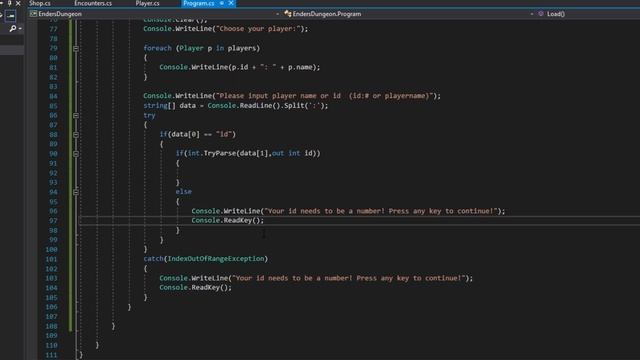Collapse the else block at line 94

click(x=76, y=192)
